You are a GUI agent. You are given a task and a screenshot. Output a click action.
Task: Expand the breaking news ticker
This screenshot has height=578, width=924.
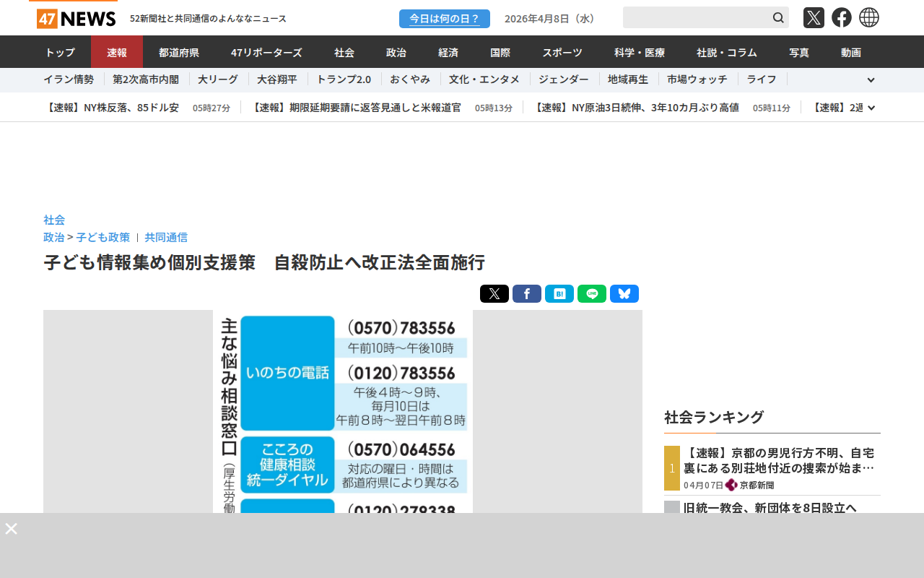(x=871, y=108)
